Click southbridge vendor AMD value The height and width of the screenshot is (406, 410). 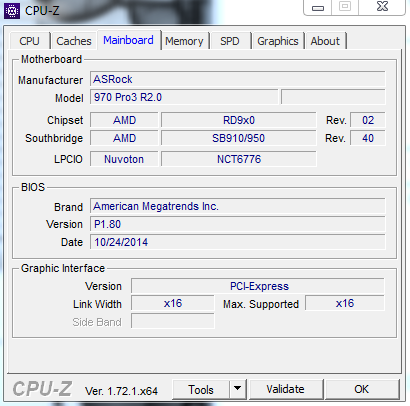124,138
